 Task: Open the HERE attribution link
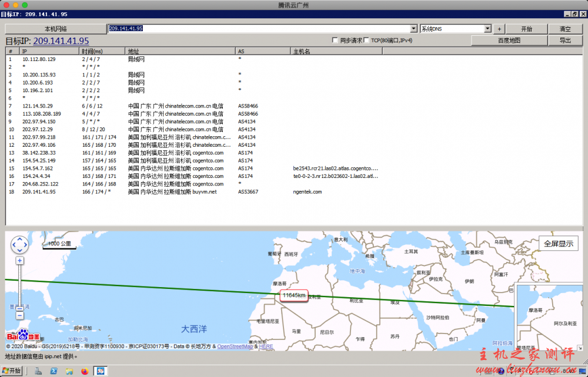click(266, 346)
